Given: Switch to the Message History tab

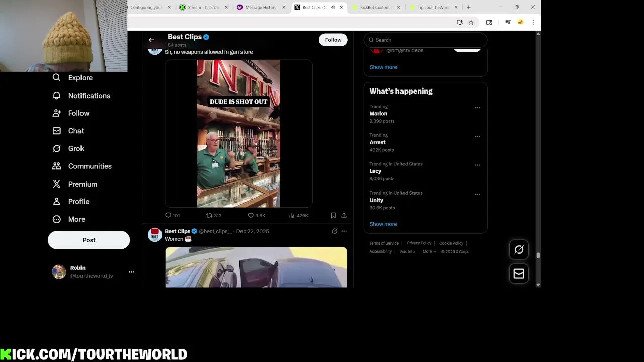Looking at the screenshot, I should coord(261,7).
